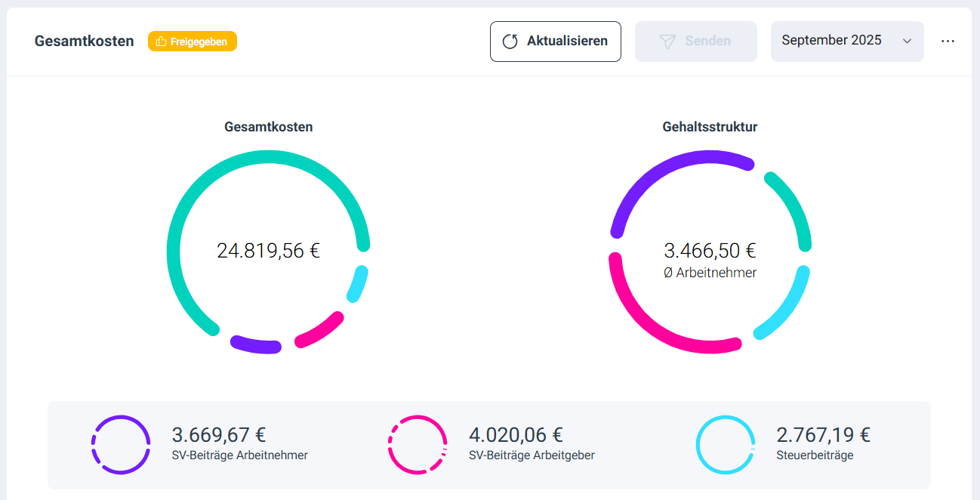This screenshot has height=500, width=980.
Task: Click the 24.819,56 € total cost value
Action: [x=268, y=251]
